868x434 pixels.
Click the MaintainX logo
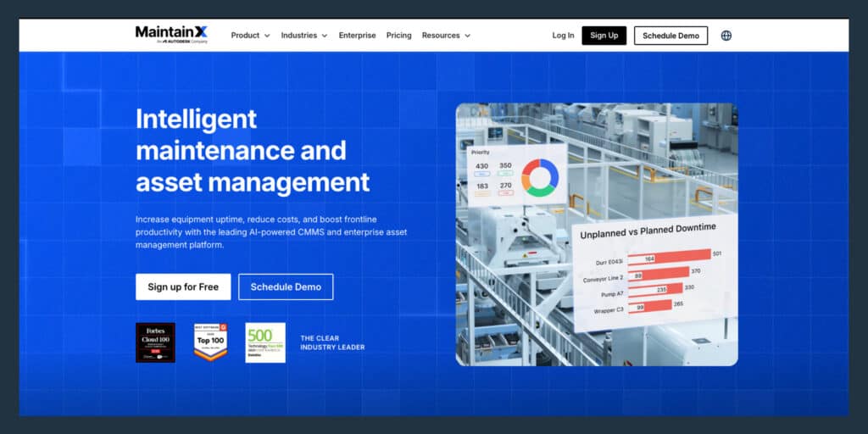(x=171, y=34)
